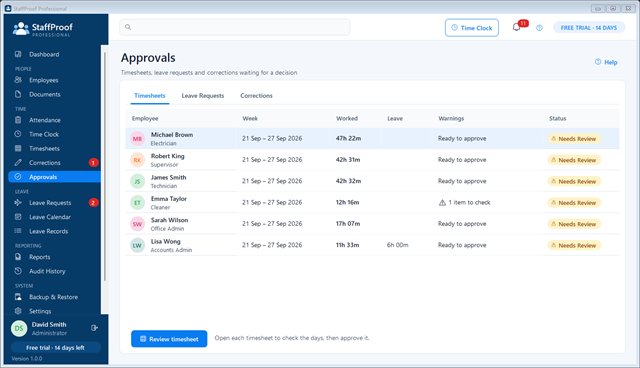Click the '6h 00m' leave value

tap(398, 245)
